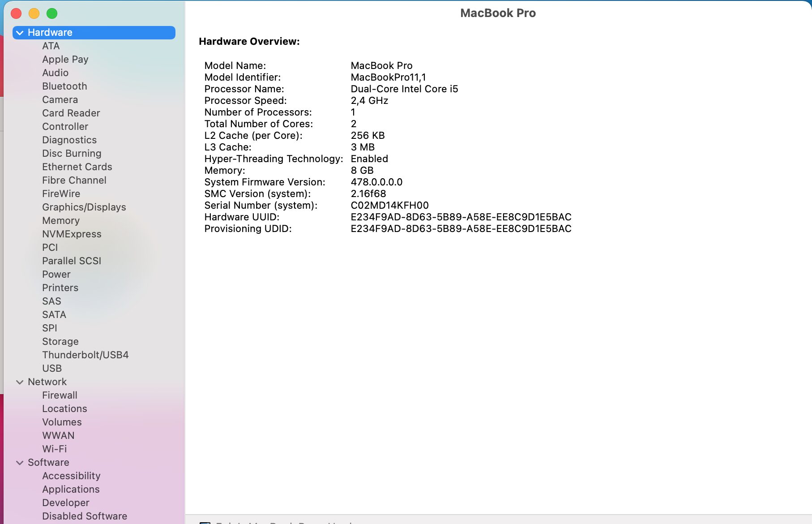812x524 pixels.
Task: Click processor speed value 2,4 GHz
Action: tap(369, 101)
